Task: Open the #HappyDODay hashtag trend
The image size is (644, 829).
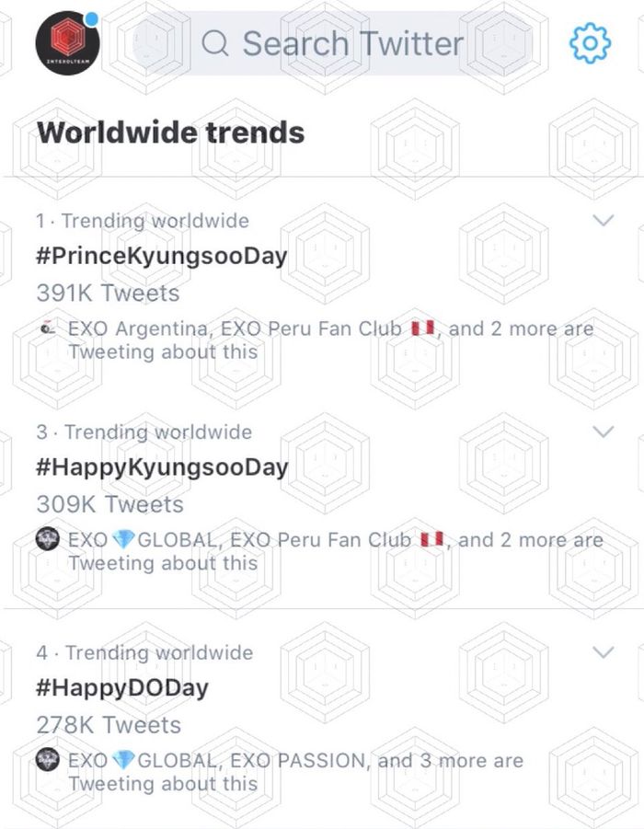Action: (x=122, y=688)
